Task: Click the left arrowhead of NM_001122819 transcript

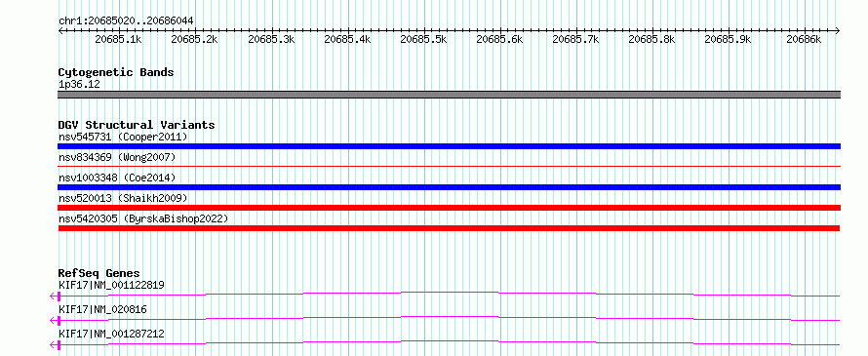Action: click(x=54, y=297)
